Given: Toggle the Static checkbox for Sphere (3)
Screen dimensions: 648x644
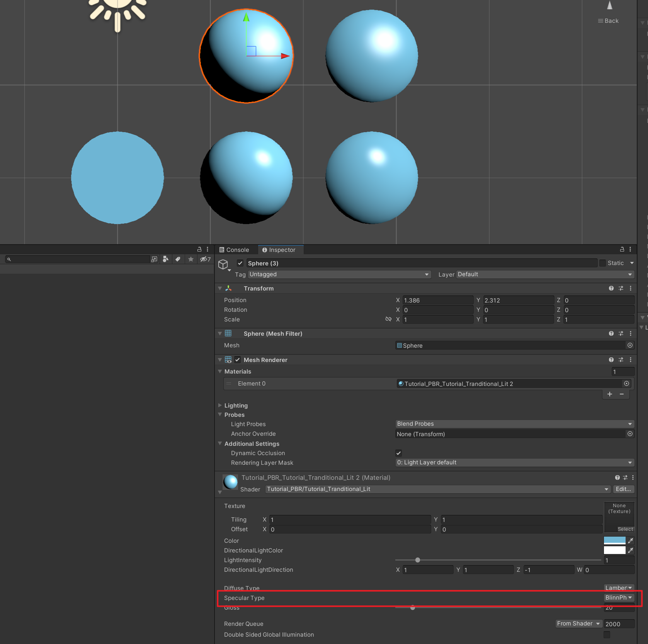Looking at the screenshot, I should (603, 263).
